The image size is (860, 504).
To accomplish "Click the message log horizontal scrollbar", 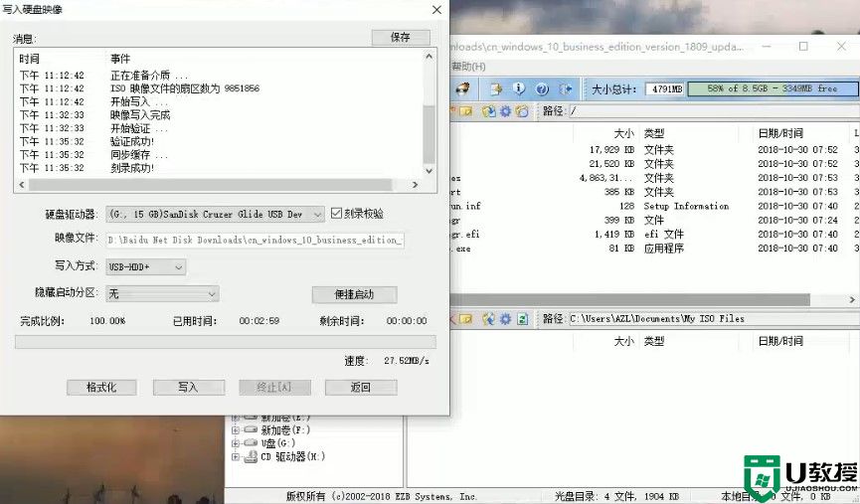I will [217, 185].
